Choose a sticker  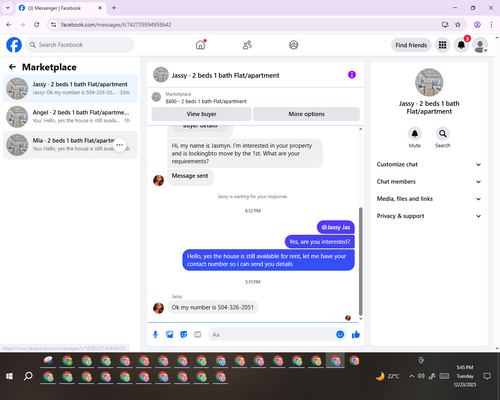pyautogui.click(x=184, y=334)
